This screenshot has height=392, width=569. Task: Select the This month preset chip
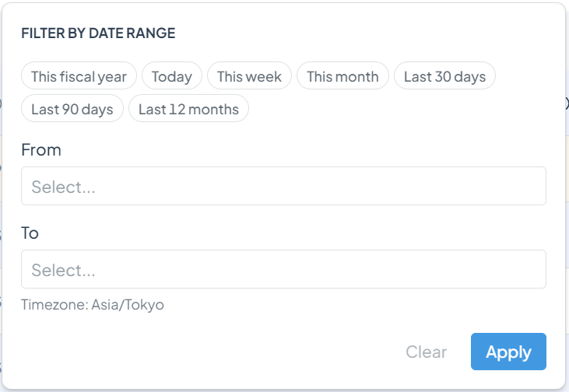[x=342, y=75]
